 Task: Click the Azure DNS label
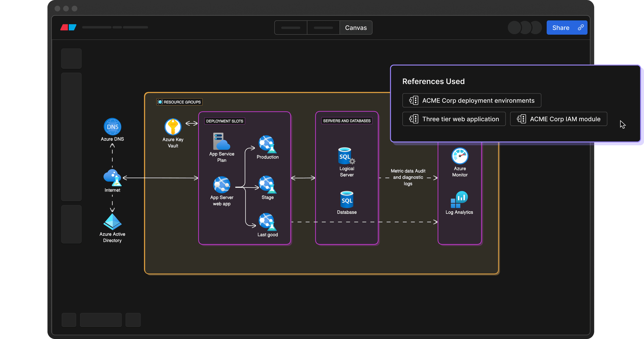click(x=112, y=139)
